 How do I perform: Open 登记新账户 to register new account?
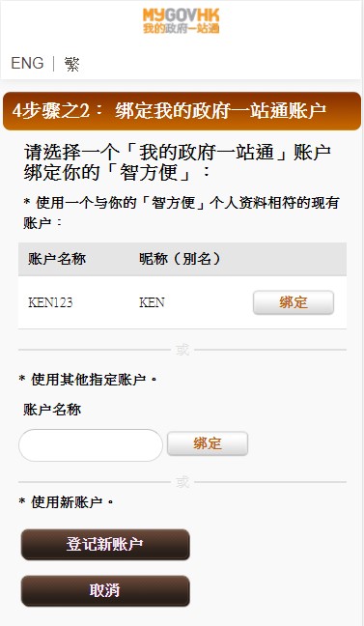(x=105, y=545)
